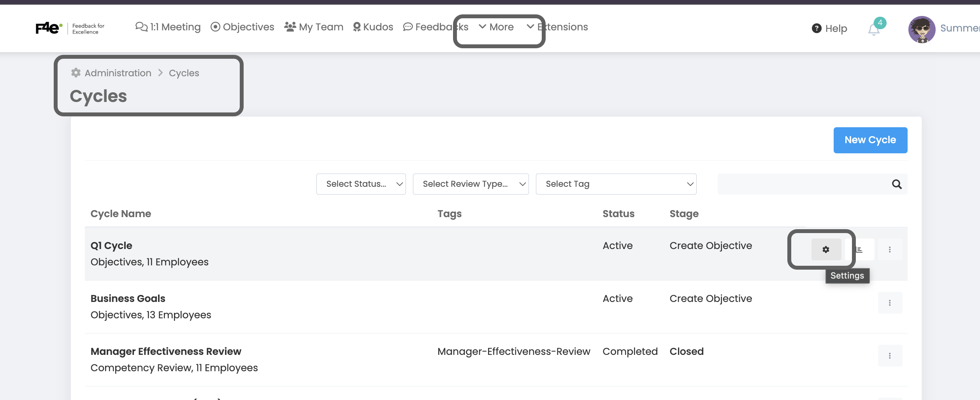Click the New Cycle button
980x400 pixels.
(870, 140)
